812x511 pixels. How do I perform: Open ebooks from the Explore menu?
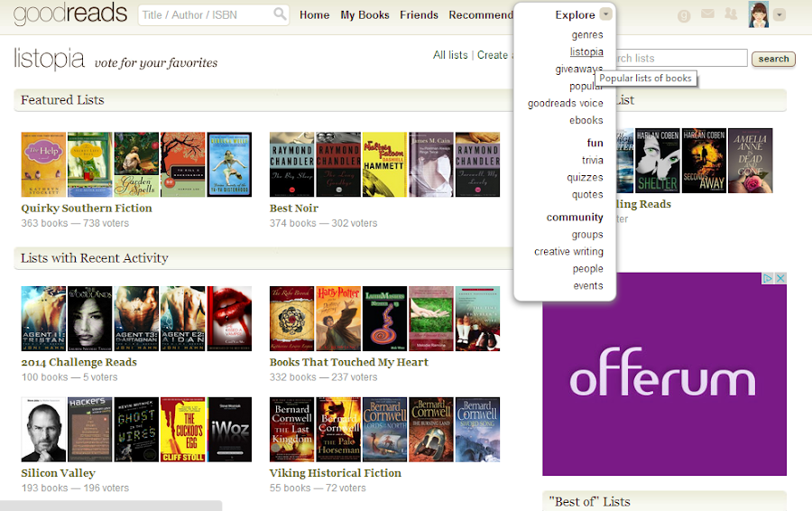(586, 120)
